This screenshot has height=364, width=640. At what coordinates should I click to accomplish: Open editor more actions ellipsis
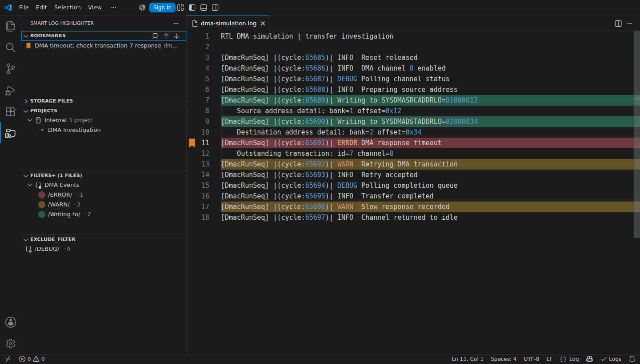click(x=630, y=24)
